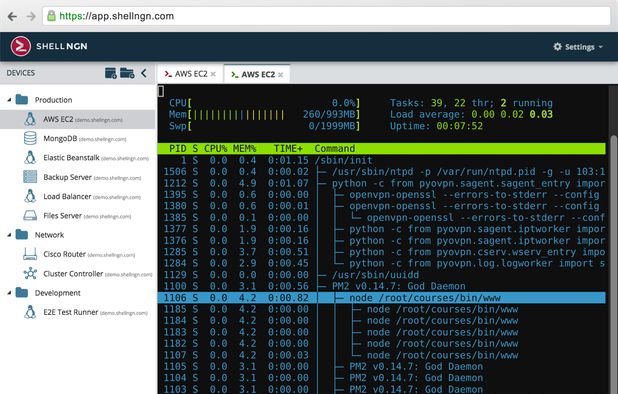Click the DEVICES panel heading

click(x=20, y=73)
